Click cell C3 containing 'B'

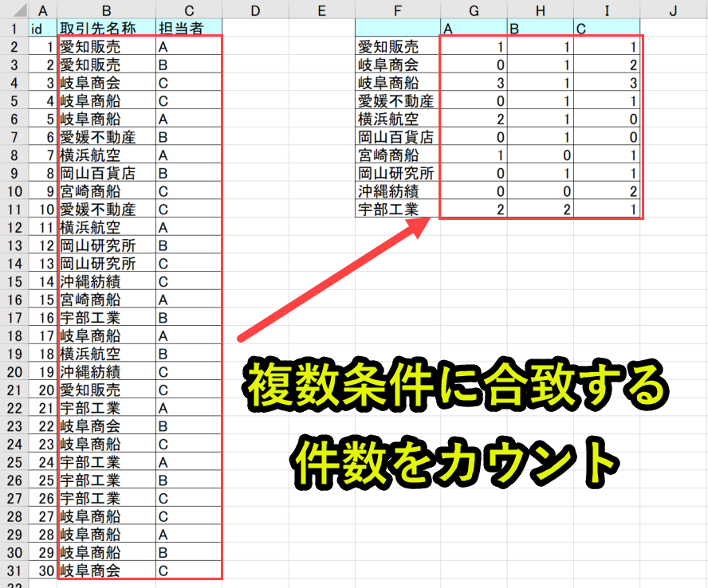point(189,64)
